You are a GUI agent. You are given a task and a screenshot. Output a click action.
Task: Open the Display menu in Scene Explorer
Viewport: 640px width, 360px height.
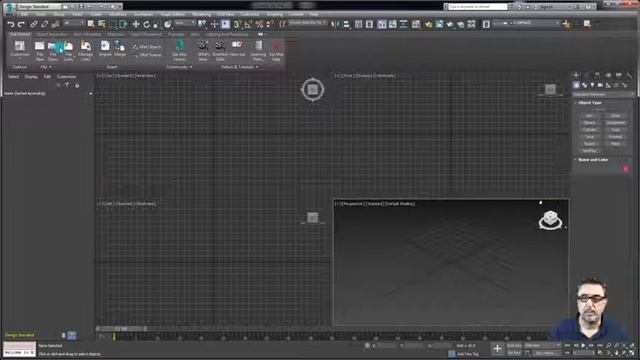(x=31, y=77)
